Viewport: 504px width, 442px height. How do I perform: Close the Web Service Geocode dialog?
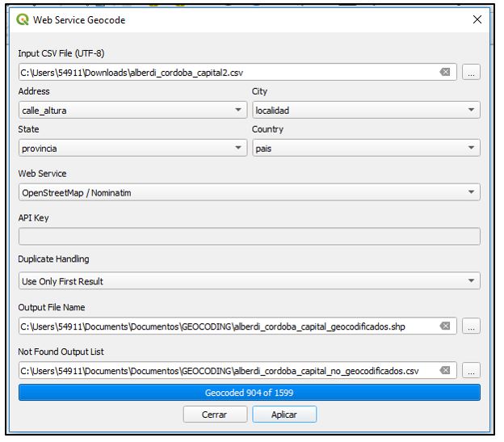477,19
